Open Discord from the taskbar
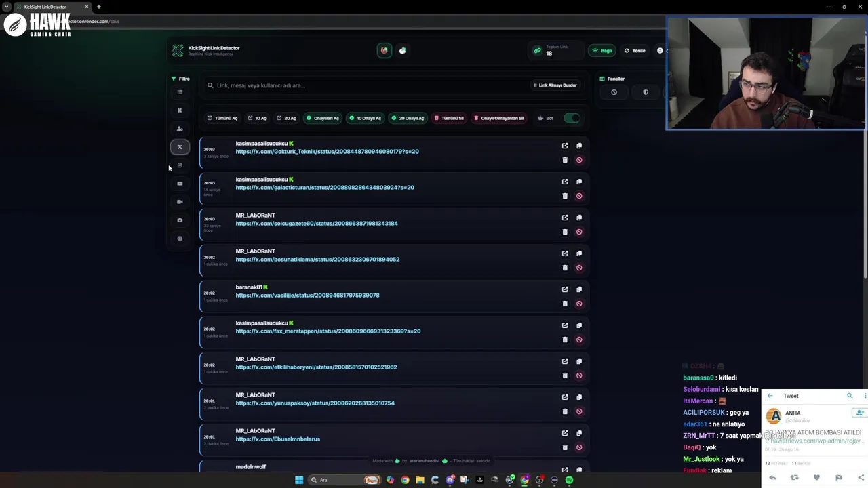Image resolution: width=868 pixels, height=488 pixels. 450,480
